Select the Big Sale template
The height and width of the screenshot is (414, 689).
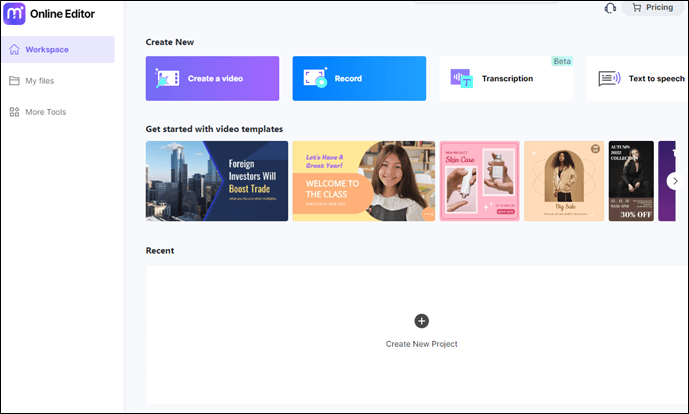coord(564,181)
